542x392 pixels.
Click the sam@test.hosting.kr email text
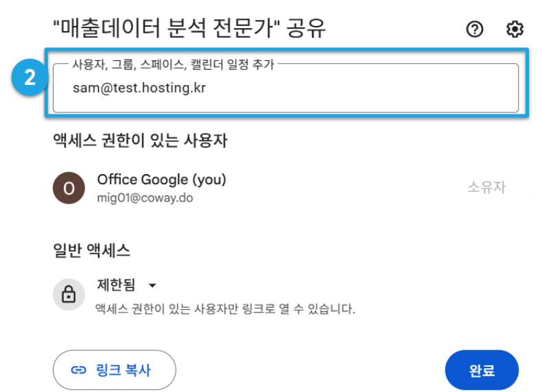(x=139, y=88)
